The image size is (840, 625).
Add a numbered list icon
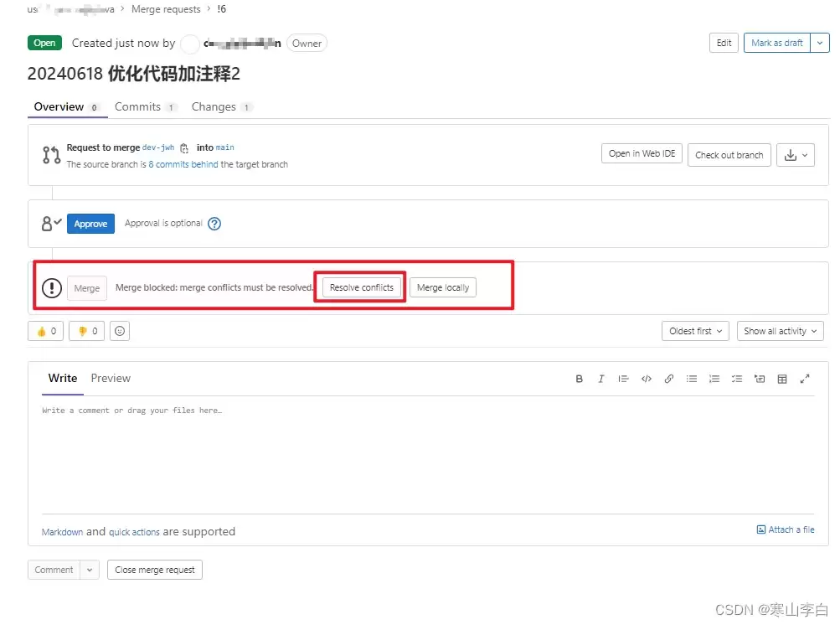click(x=714, y=379)
